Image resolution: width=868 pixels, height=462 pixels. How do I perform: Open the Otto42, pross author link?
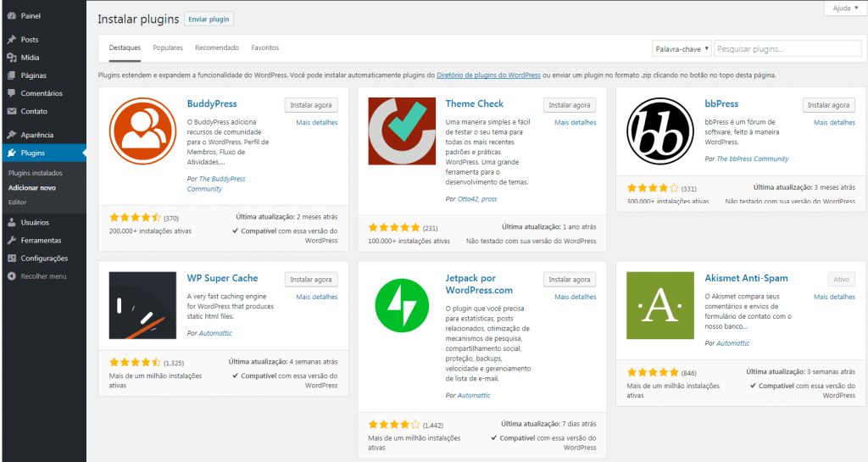click(x=477, y=199)
